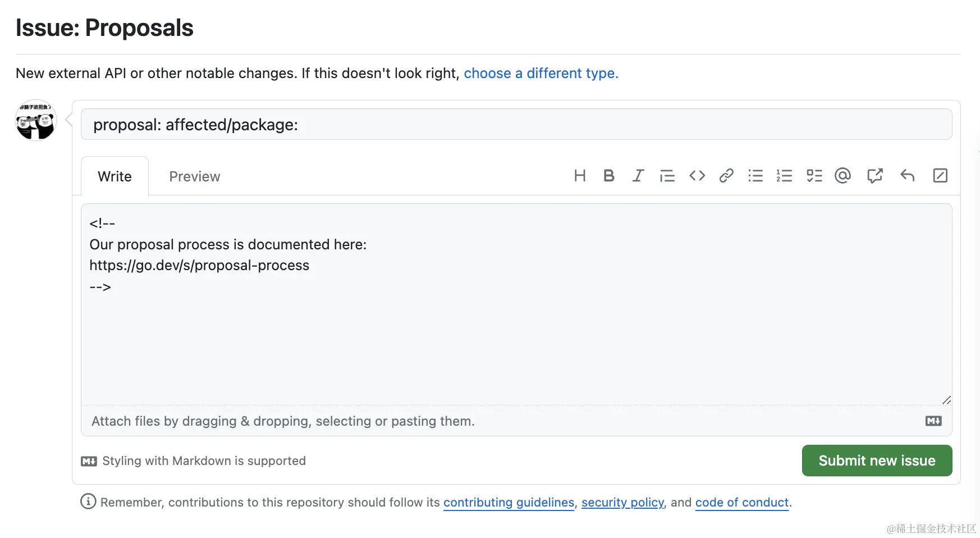
Task: Insert a saved reply arrow icon
Action: click(908, 176)
